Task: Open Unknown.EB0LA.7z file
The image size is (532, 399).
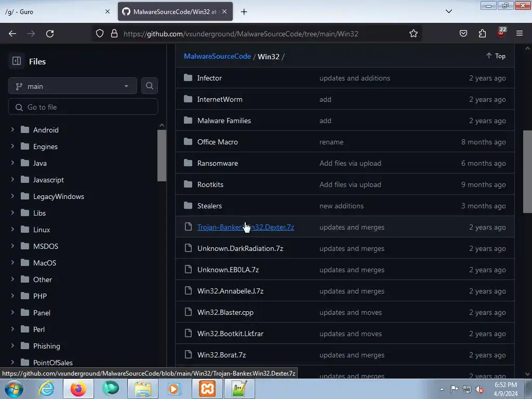Action: [x=228, y=270]
